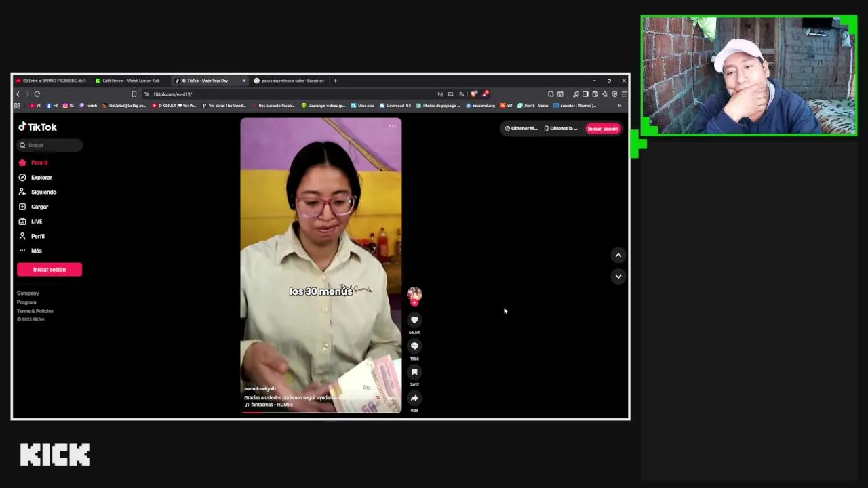Screen dimensions: 868x488
Task: Open the Explorar section
Action: click(x=35, y=178)
